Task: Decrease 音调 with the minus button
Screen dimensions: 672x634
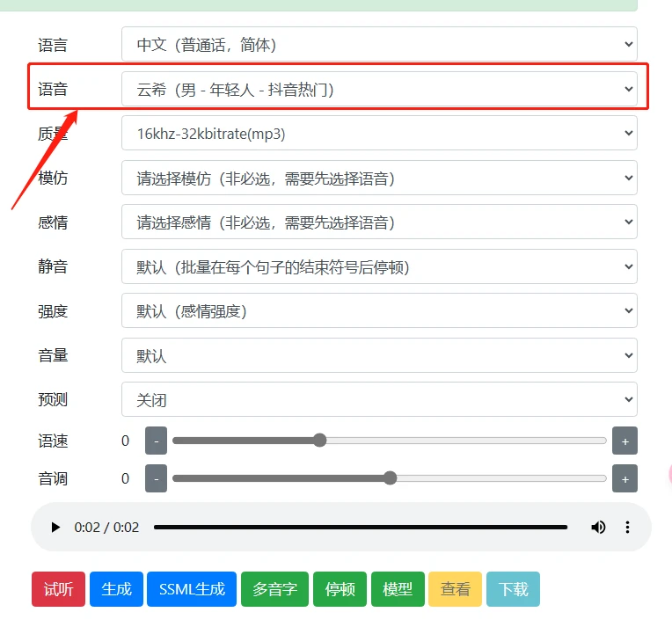Action: point(156,478)
